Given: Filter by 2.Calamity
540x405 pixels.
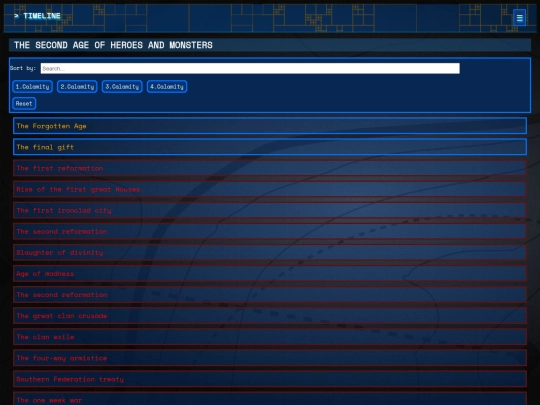Looking at the screenshot, I should tap(77, 86).
